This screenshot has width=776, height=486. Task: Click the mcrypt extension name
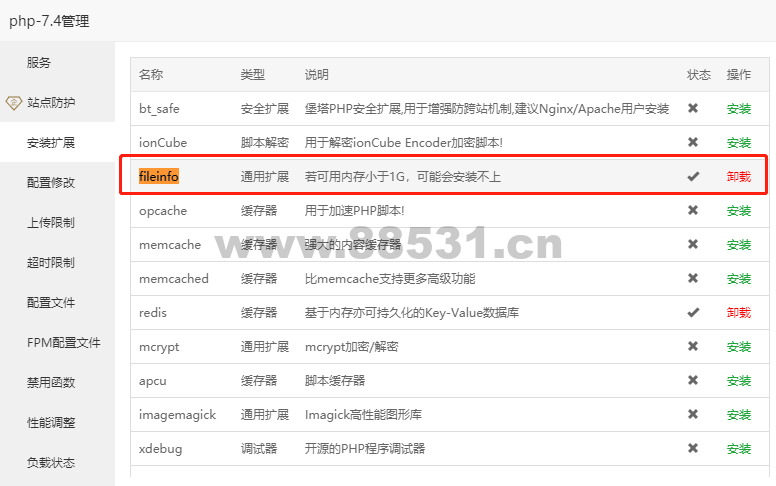(159, 347)
